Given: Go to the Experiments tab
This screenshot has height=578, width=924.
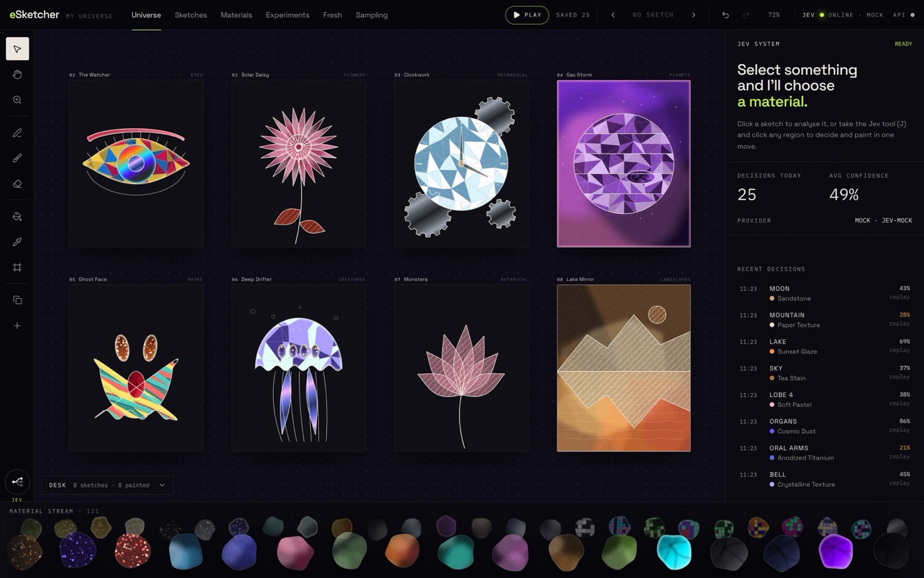Looking at the screenshot, I should click(x=287, y=15).
